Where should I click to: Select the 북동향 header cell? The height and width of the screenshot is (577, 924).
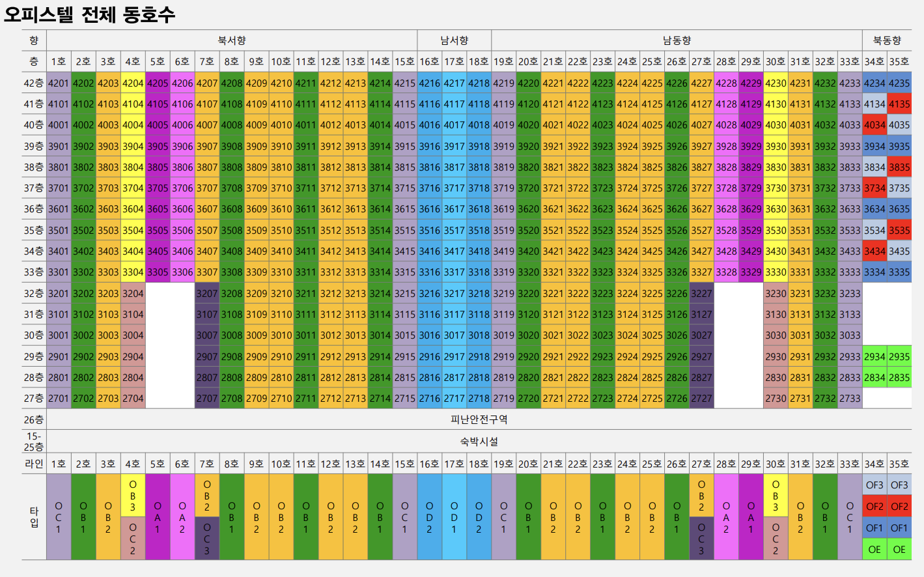(x=887, y=40)
